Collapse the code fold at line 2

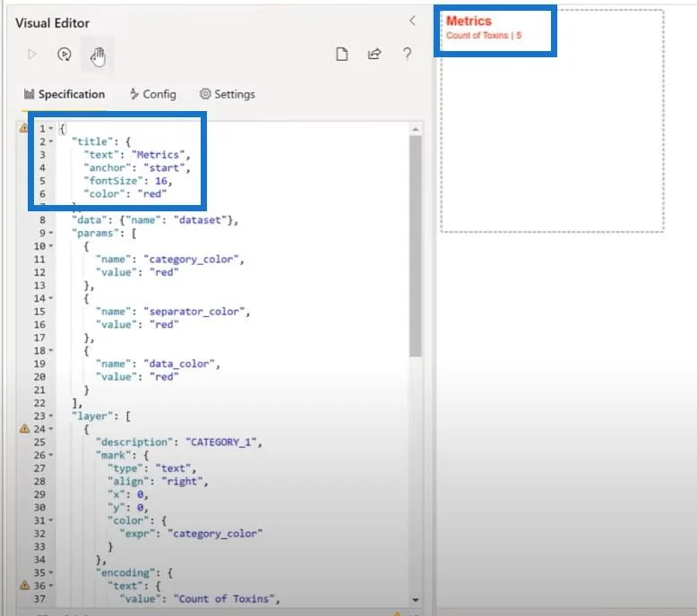51,141
